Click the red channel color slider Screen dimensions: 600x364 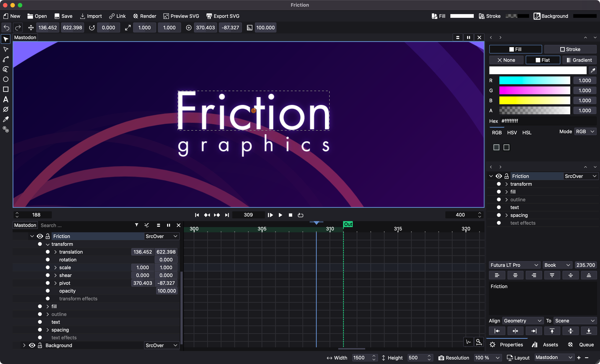[x=534, y=81]
